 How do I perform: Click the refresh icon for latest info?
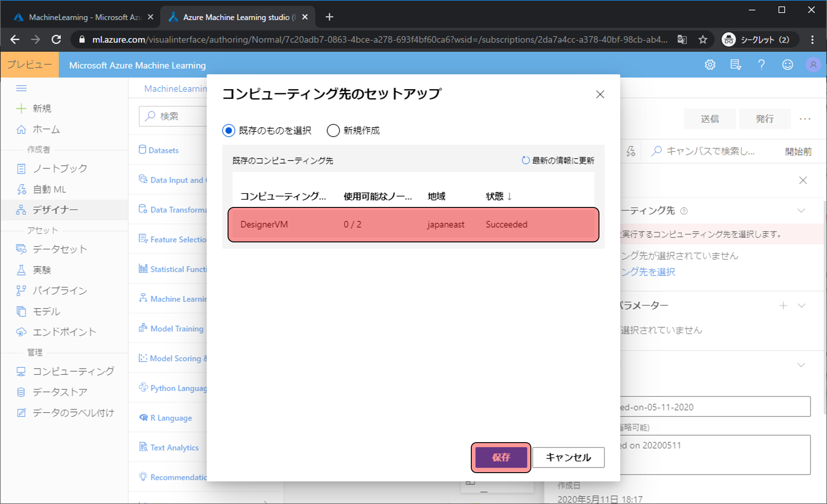coord(525,160)
